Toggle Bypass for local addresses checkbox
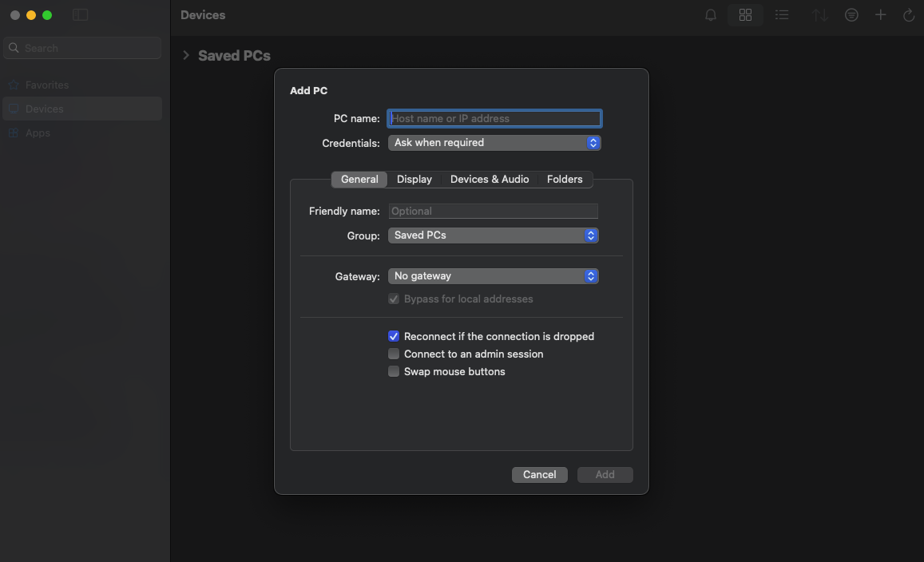The height and width of the screenshot is (562, 924). 394,299
